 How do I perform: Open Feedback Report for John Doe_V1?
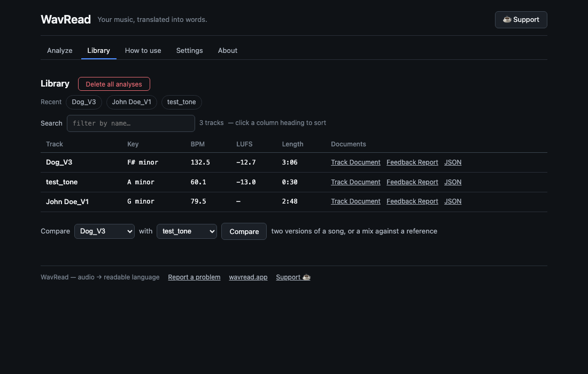click(412, 201)
